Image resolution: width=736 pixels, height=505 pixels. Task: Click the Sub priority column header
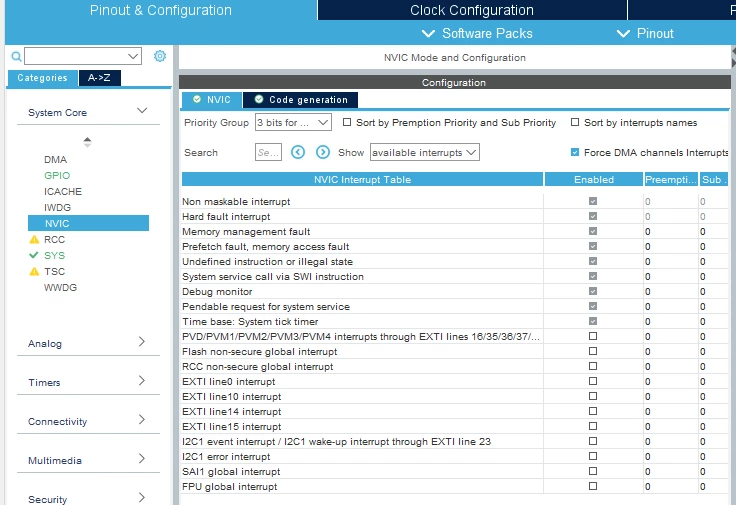click(x=713, y=180)
